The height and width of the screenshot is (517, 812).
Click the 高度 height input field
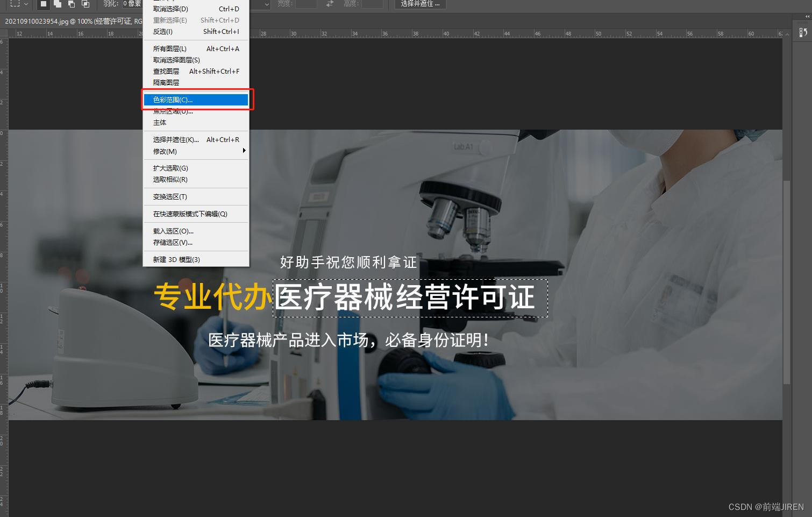click(372, 4)
